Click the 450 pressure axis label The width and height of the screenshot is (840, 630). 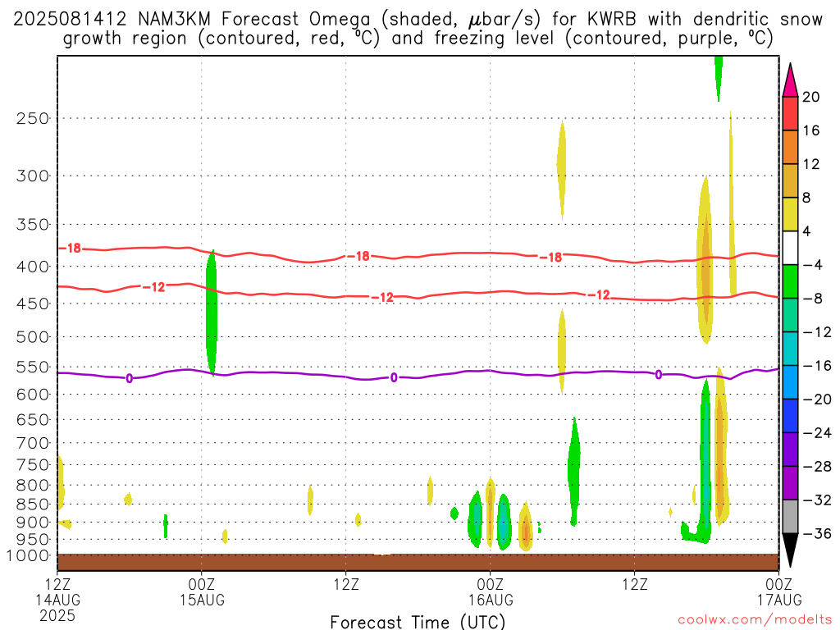pos(33,304)
